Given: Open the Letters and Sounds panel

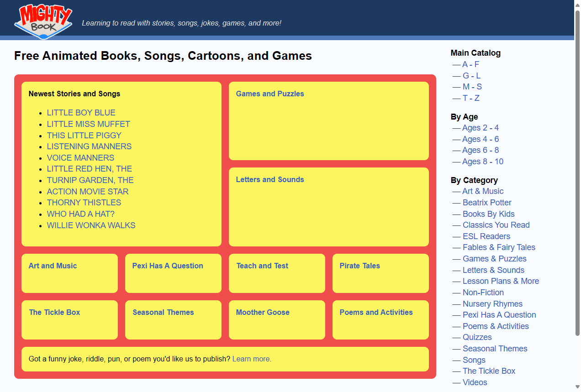Looking at the screenshot, I should tap(269, 179).
